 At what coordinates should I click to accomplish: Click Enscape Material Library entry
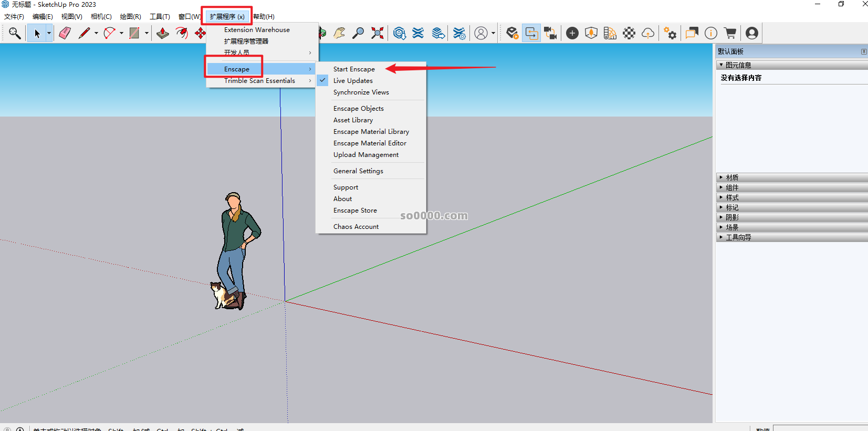[x=371, y=132]
